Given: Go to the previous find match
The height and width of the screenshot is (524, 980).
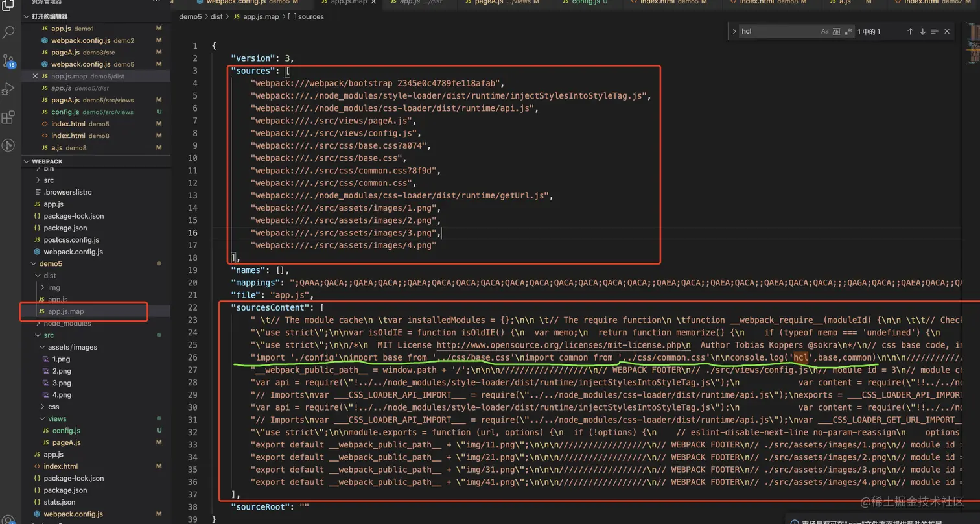Looking at the screenshot, I should tap(910, 31).
